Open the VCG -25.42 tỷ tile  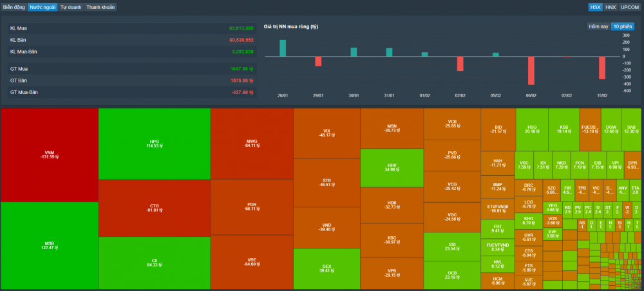click(452, 186)
